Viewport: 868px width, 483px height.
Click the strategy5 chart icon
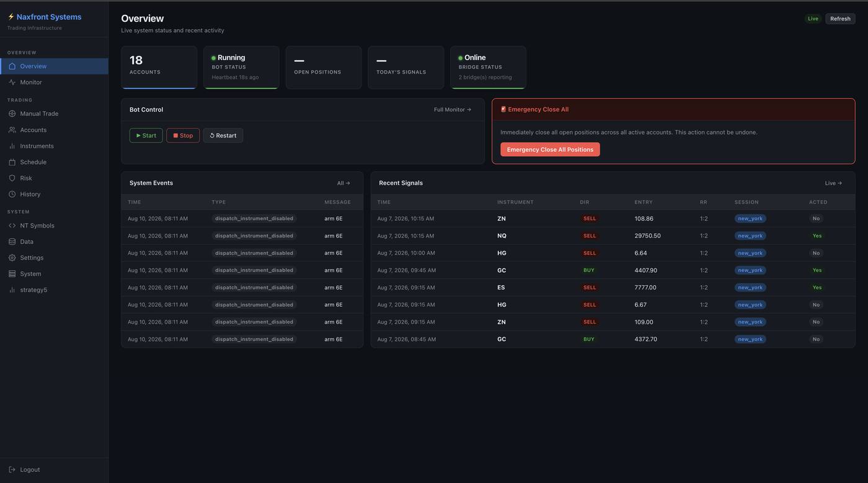click(12, 290)
